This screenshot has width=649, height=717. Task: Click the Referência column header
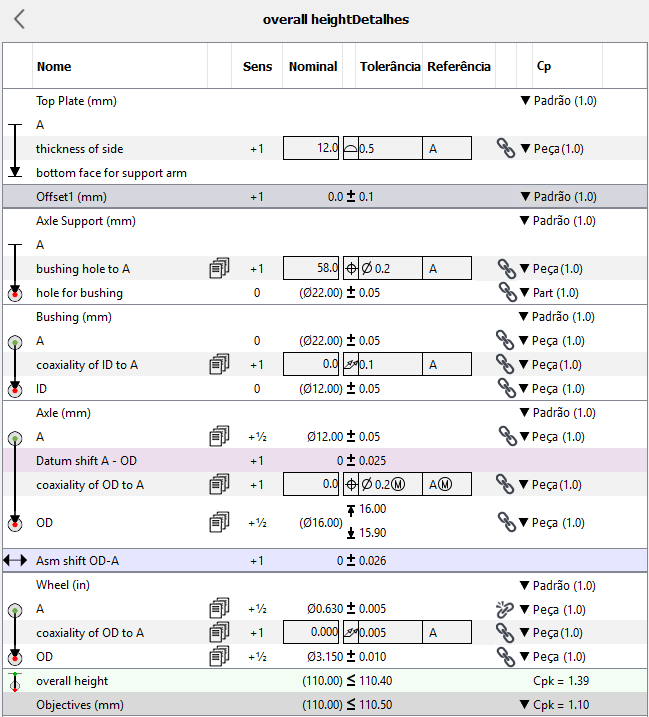tap(459, 67)
